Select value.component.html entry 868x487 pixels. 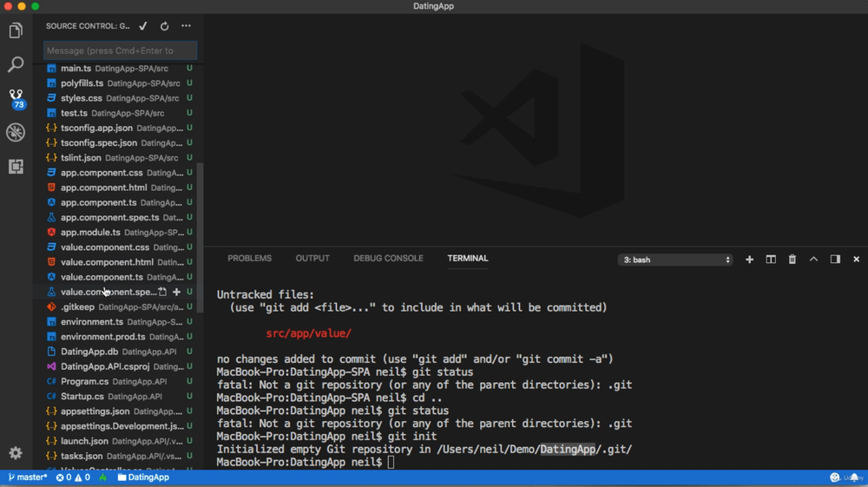pos(118,262)
